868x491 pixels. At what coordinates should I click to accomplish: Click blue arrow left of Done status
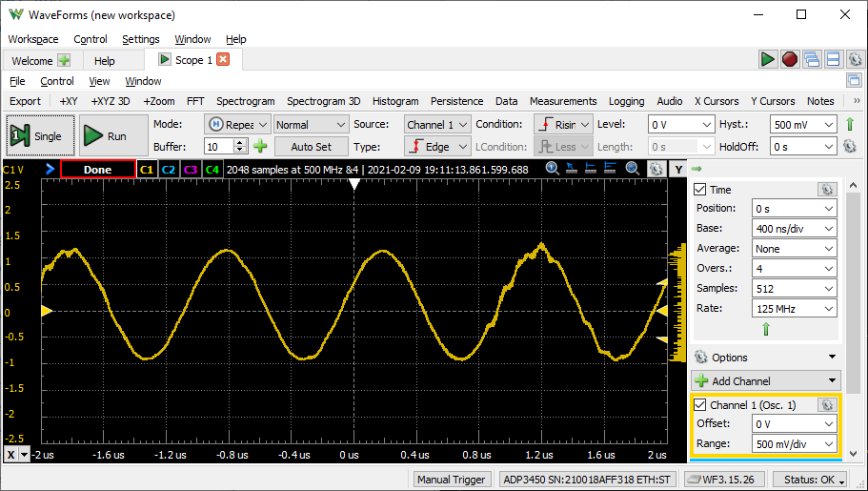[x=50, y=169]
